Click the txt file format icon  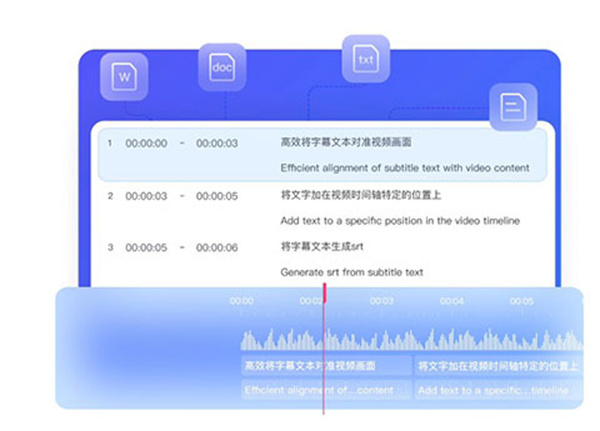coord(365,59)
